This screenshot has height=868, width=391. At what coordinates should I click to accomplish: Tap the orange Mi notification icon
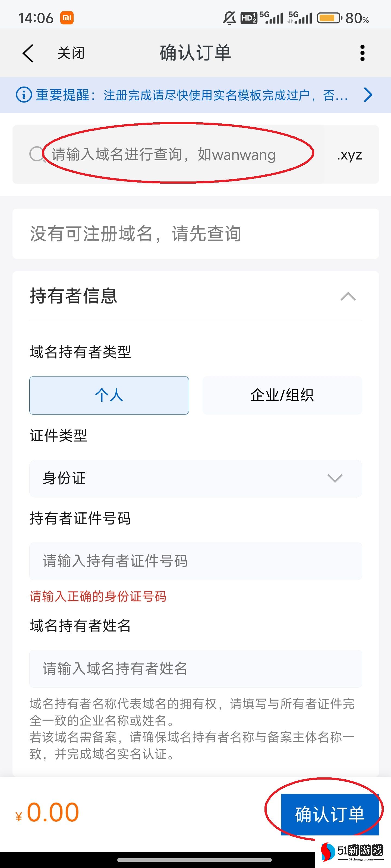tap(67, 18)
